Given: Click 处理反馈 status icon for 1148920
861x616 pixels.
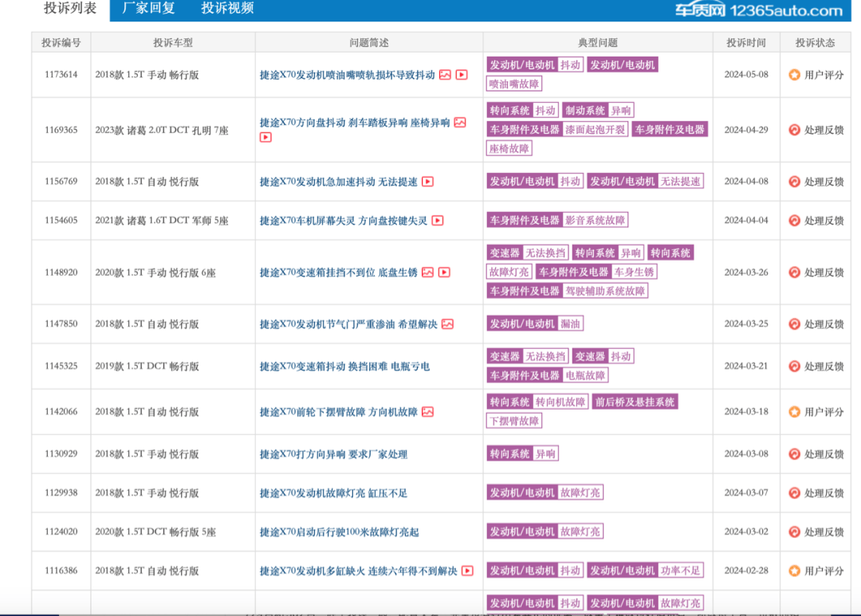Looking at the screenshot, I should [x=795, y=273].
